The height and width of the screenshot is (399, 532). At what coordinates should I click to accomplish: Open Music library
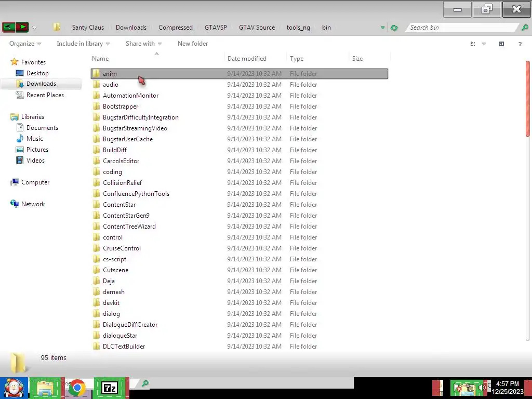[35, 138]
